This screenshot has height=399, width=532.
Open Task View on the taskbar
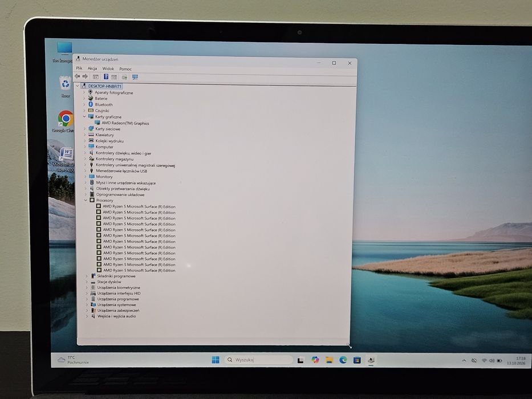(300, 360)
